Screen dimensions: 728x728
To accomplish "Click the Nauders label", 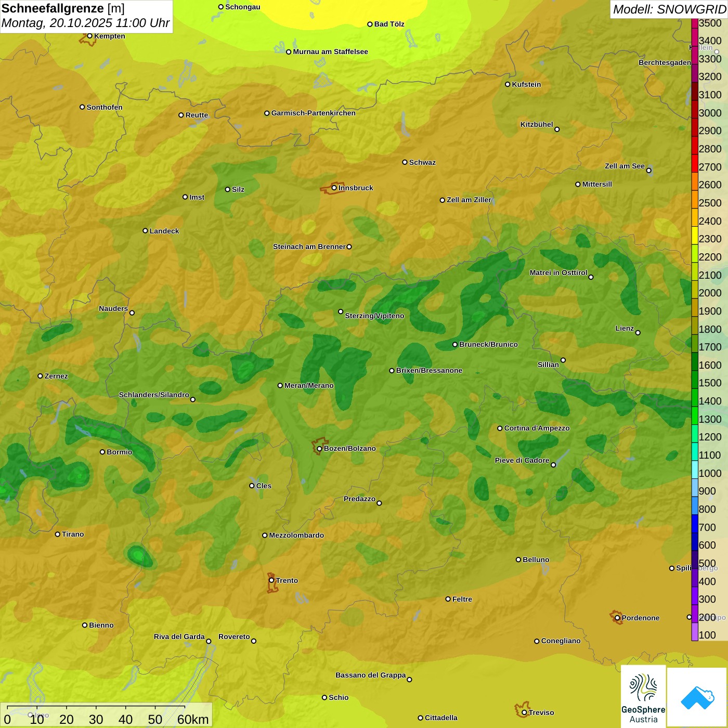I will 113,308.
